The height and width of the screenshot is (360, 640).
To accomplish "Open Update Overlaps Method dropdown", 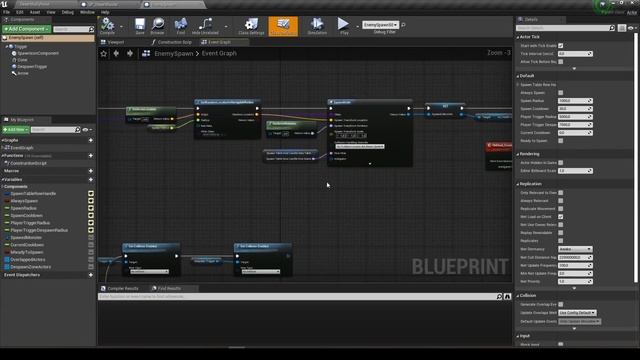I will click(577, 313).
